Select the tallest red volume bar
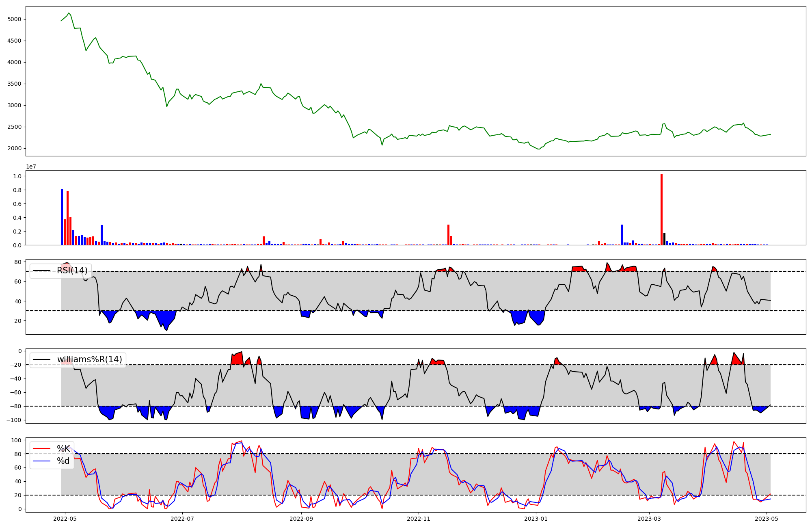 click(x=661, y=210)
